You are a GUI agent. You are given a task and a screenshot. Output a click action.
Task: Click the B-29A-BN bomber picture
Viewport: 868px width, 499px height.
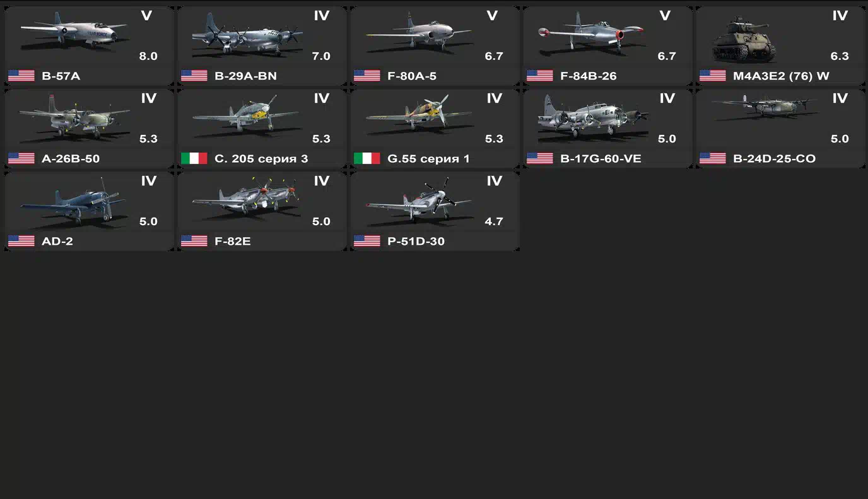[246, 35]
